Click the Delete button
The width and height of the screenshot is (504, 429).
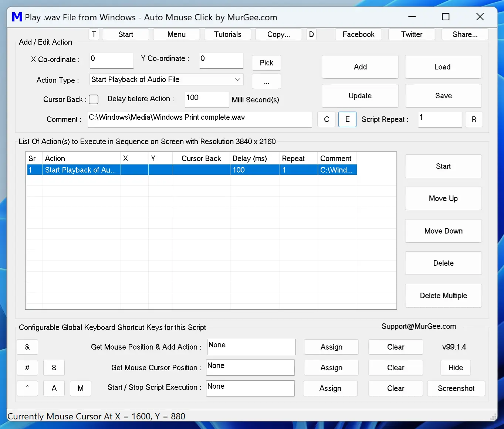pyautogui.click(x=443, y=263)
